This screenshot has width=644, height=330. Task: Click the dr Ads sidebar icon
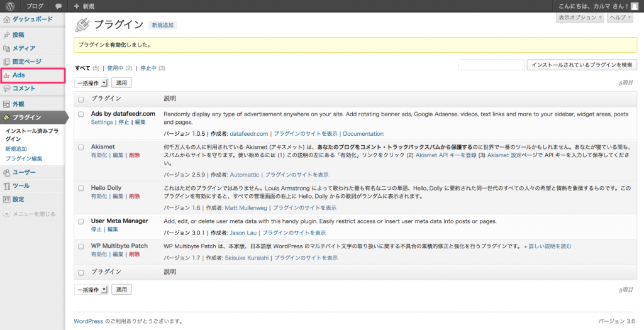pos(6,75)
